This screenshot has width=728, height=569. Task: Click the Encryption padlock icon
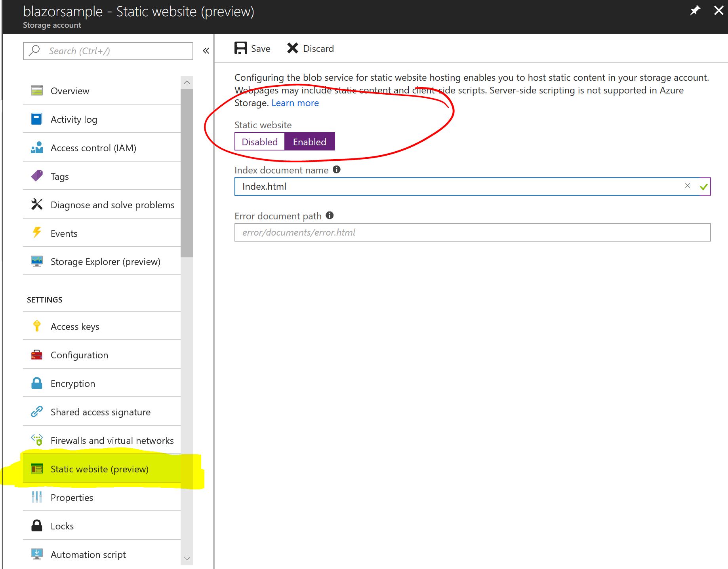tap(37, 383)
